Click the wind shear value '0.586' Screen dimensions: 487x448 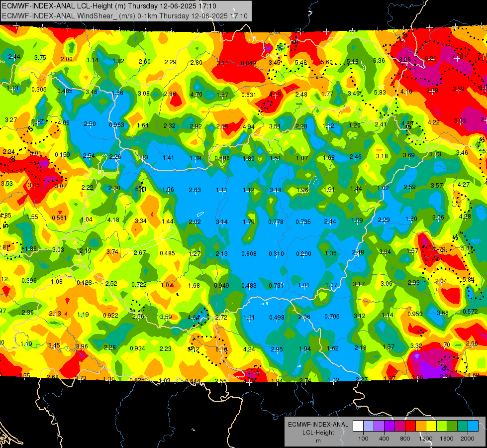[222, 158]
